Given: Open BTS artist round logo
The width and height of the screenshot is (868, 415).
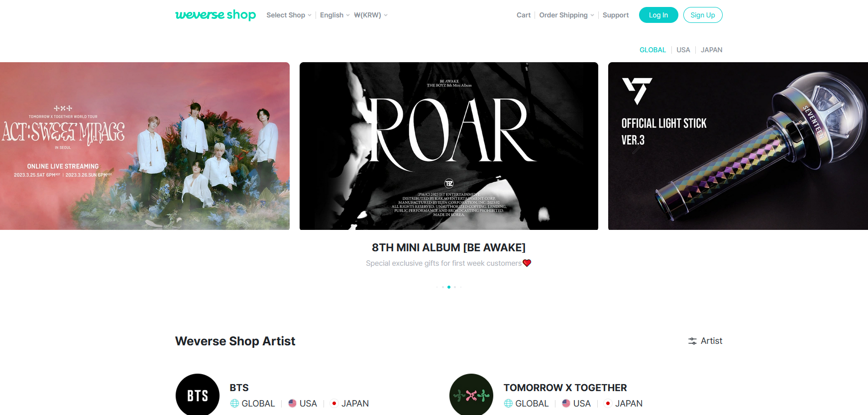Looking at the screenshot, I should pyautogui.click(x=198, y=395).
